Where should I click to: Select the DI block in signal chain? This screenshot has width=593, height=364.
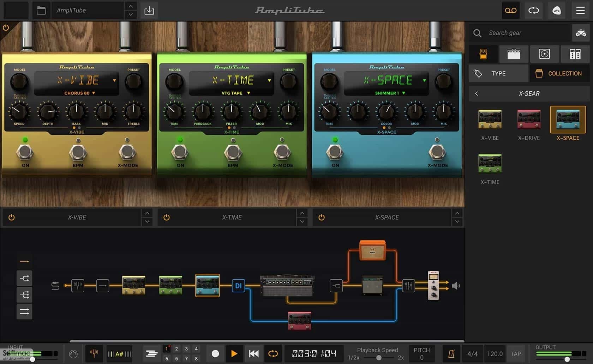(238, 285)
